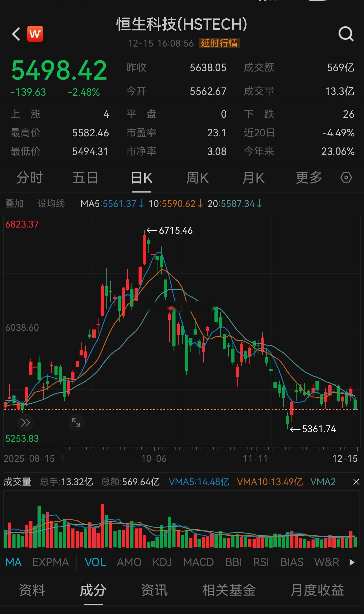Select the 月K chart tab
Viewport: 364px width, 614px height.
(253, 178)
